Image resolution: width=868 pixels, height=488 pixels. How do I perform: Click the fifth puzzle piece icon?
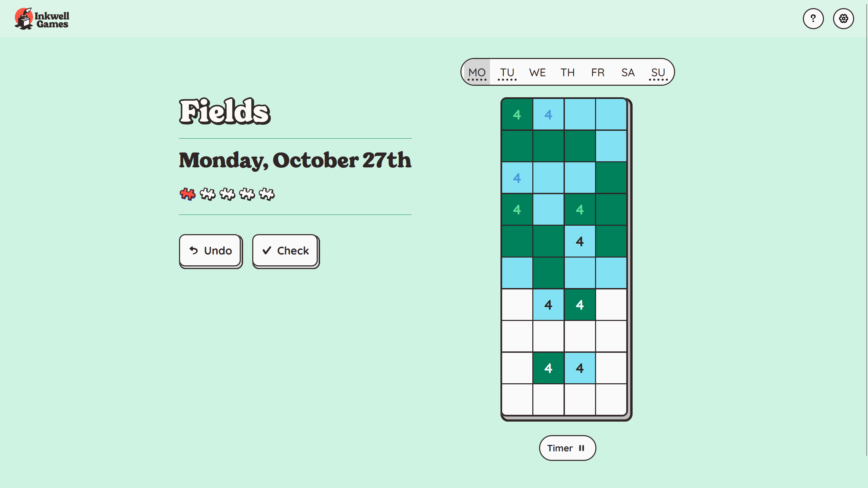click(x=267, y=194)
